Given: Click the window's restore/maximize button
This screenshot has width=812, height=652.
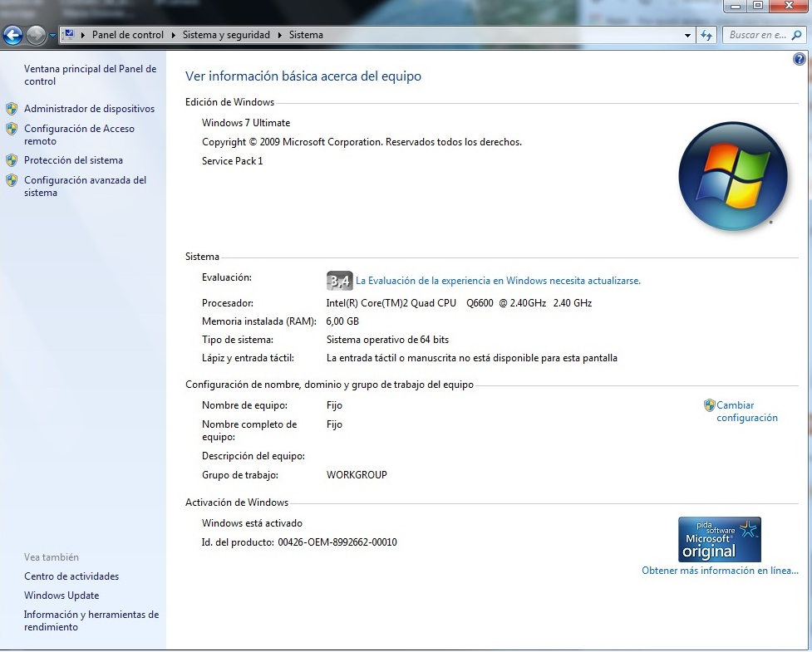Looking at the screenshot, I should point(758,6).
